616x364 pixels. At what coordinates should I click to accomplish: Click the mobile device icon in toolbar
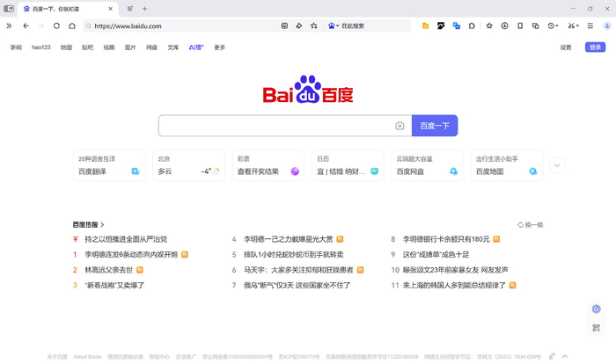520,25
